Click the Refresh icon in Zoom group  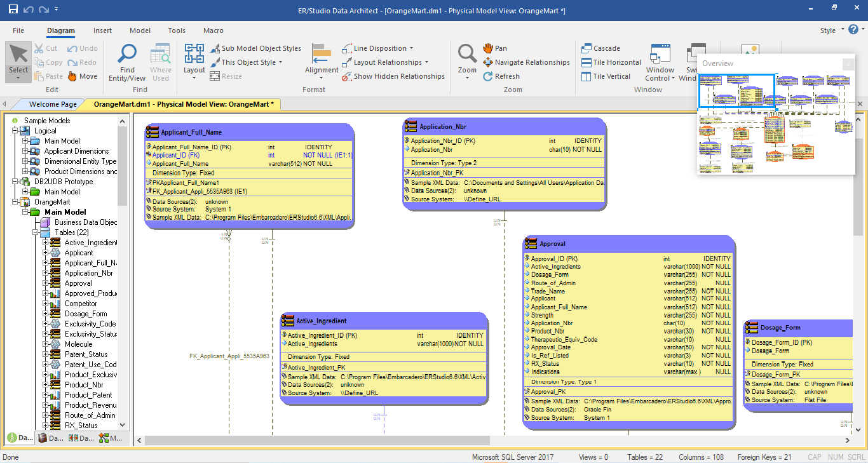point(488,76)
